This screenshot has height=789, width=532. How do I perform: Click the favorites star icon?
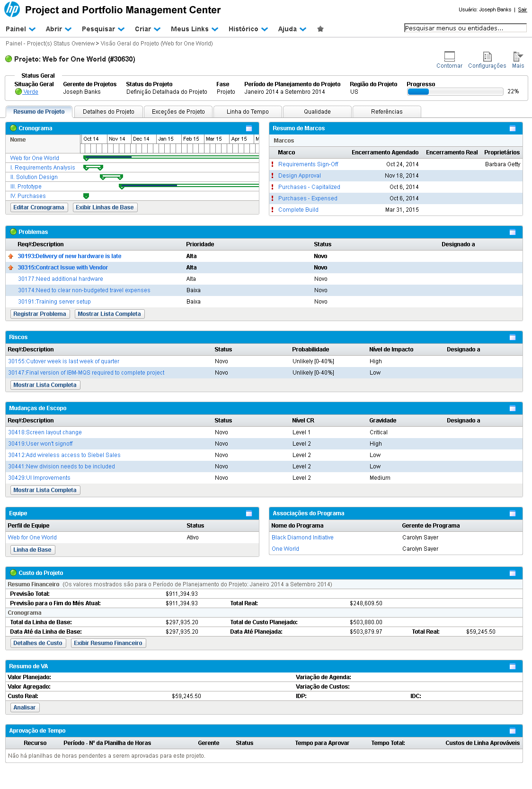click(320, 29)
